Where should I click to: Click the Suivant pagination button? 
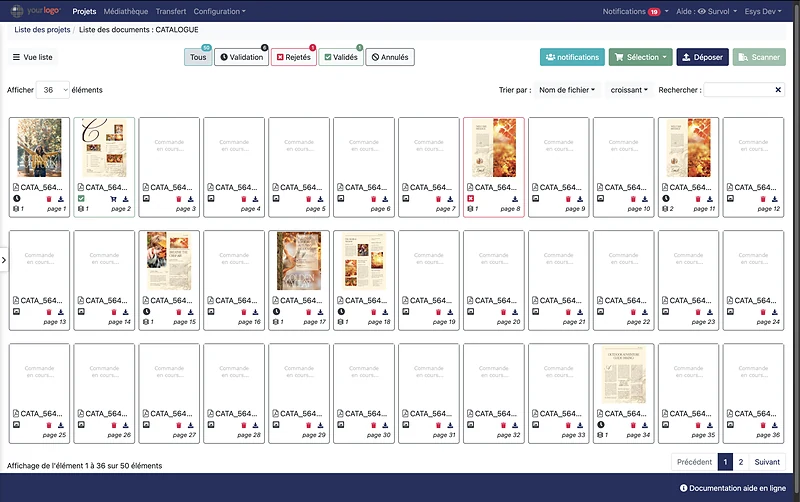click(767, 462)
